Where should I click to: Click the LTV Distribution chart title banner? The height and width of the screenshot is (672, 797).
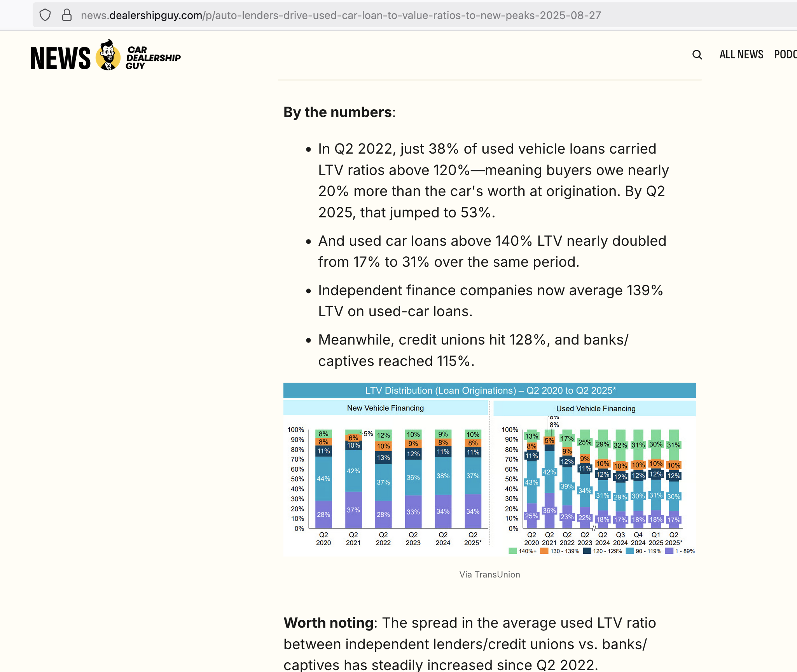pos(489,390)
